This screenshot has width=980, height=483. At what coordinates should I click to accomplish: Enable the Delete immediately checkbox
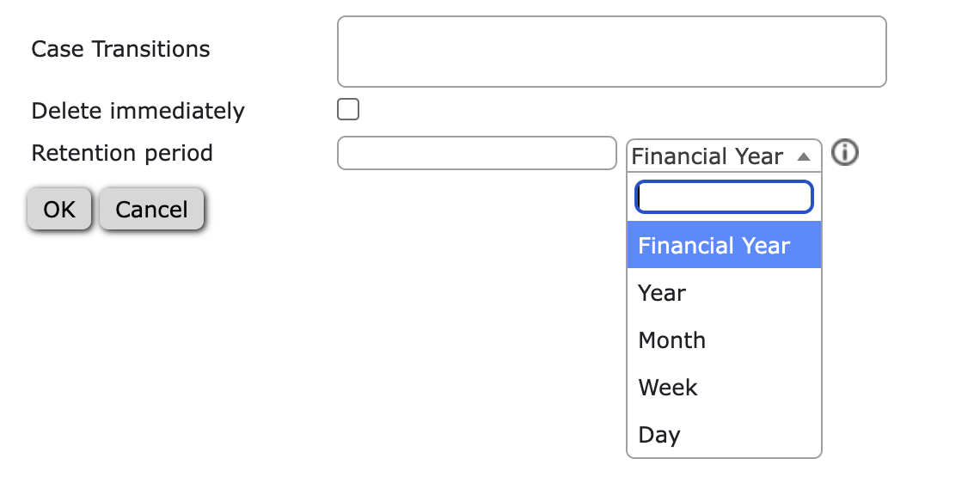[x=348, y=109]
